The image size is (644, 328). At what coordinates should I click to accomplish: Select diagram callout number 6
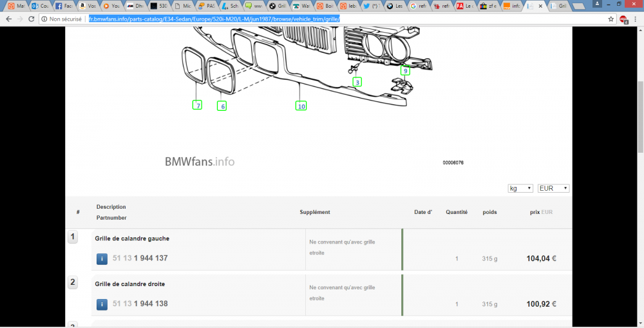coord(222,106)
